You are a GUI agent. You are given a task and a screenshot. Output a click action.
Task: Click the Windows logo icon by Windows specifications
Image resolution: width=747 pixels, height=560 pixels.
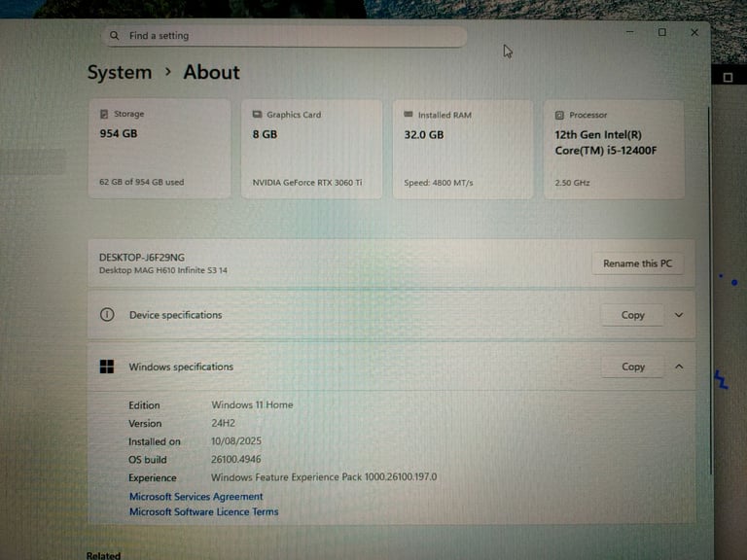pyautogui.click(x=107, y=367)
